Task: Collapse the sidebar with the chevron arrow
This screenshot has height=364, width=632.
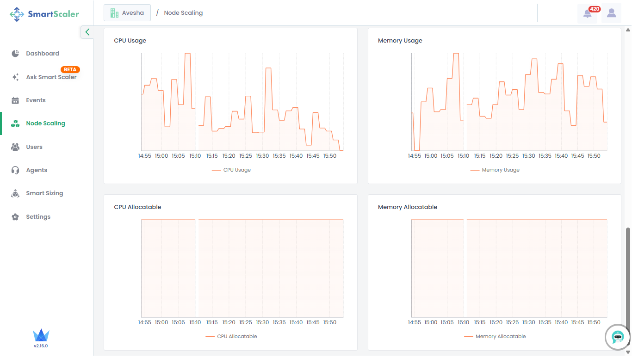Action: click(87, 32)
